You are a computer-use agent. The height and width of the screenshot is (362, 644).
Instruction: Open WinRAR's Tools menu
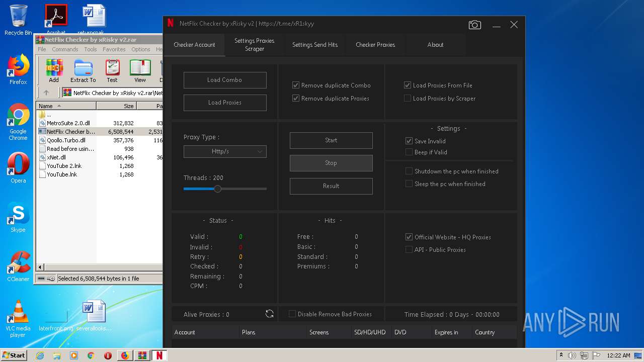91,49
